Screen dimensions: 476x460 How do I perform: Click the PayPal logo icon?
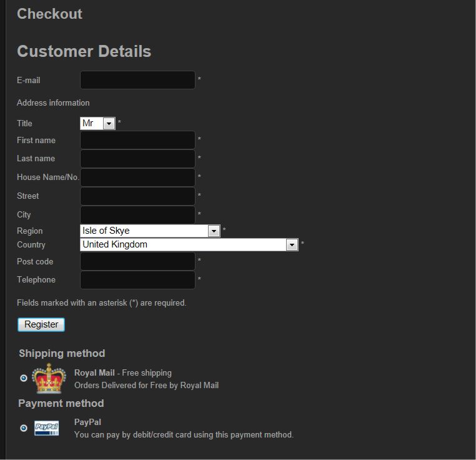[x=46, y=428]
